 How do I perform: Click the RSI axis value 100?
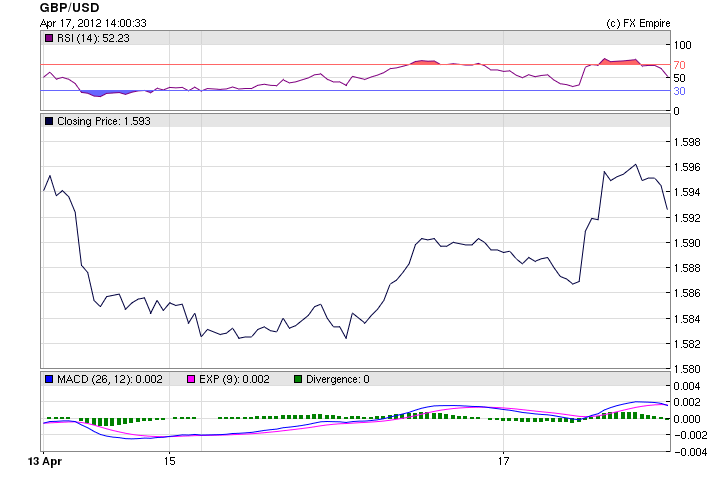coord(682,45)
